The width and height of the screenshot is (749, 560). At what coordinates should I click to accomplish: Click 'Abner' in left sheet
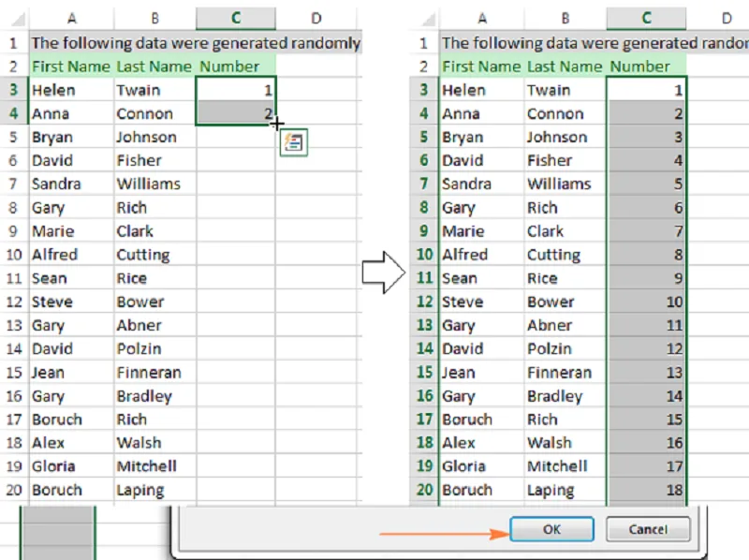point(139,325)
